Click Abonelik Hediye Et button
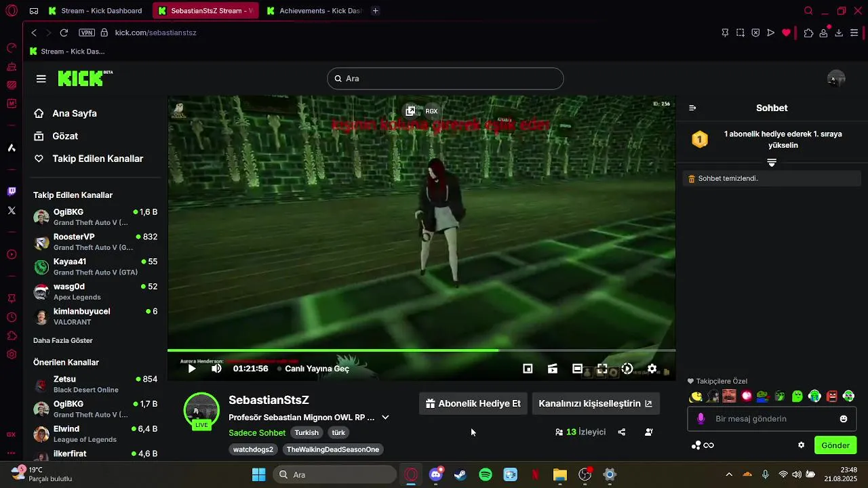 point(473,403)
